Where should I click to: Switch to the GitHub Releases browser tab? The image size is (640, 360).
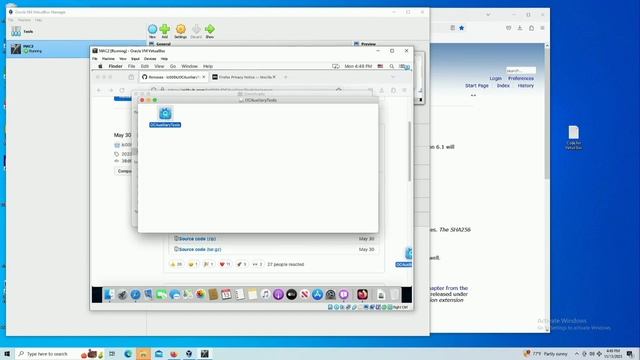(173, 77)
